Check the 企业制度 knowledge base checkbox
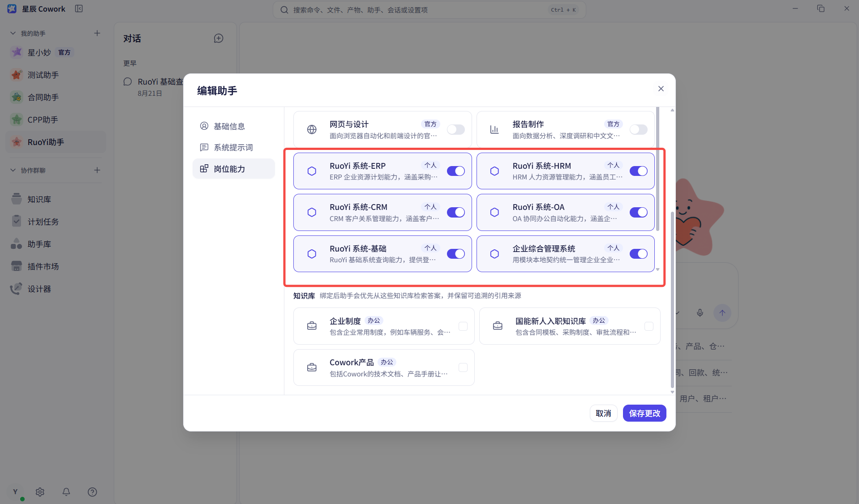Viewport: 859px width, 504px height. coord(463,326)
